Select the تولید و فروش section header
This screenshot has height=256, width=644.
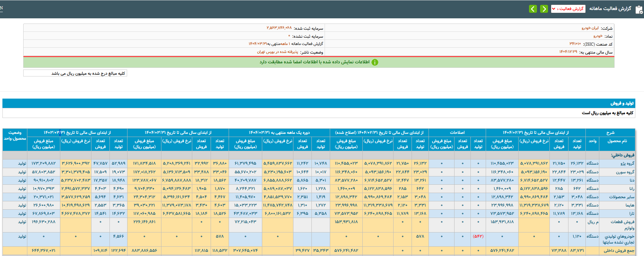(622, 103)
